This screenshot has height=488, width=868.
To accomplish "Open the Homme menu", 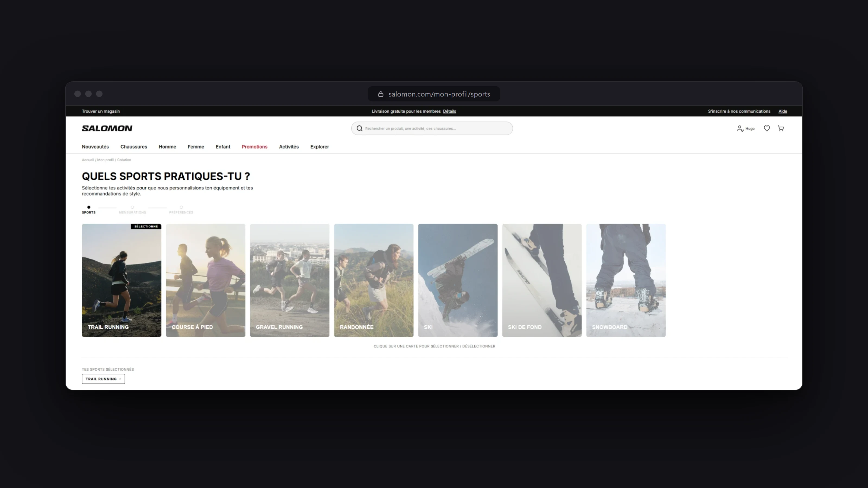I will coord(167,147).
